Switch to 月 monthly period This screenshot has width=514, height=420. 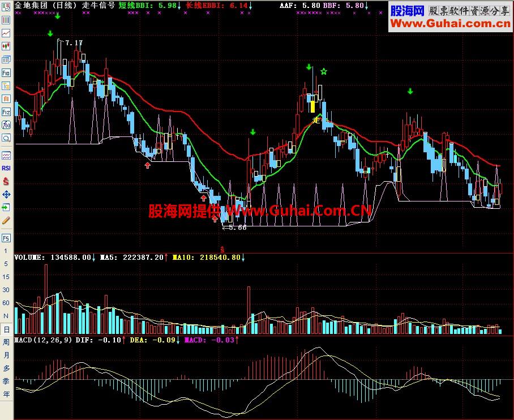(6, 355)
